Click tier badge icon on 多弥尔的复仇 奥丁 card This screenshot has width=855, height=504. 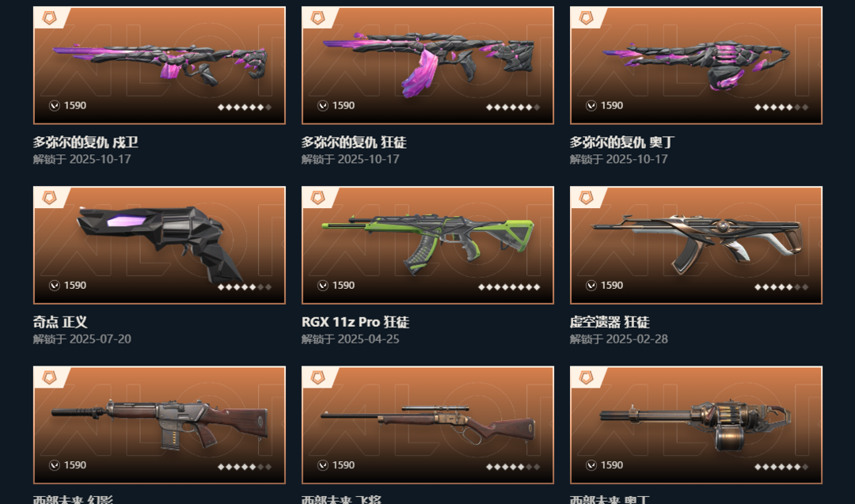tap(586, 18)
